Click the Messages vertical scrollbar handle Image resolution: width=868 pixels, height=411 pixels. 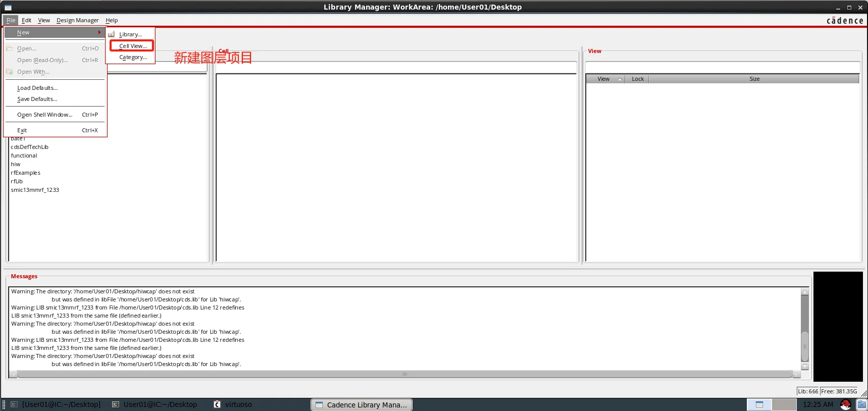tap(805, 346)
